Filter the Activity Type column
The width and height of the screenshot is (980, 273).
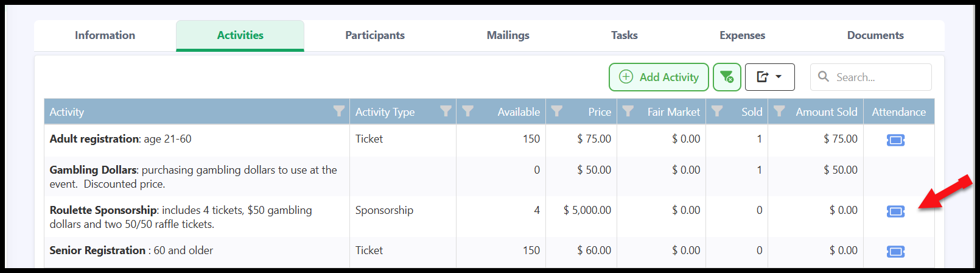(x=446, y=111)
